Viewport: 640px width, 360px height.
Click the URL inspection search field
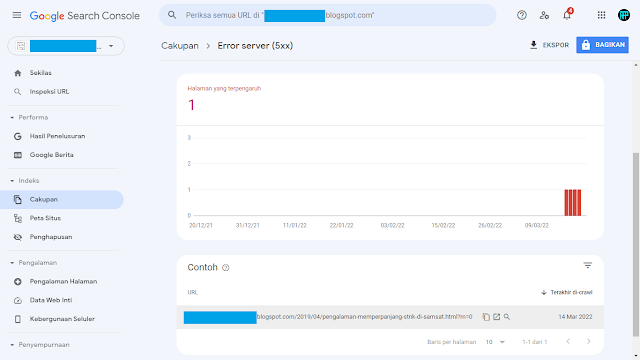(328, 15)
